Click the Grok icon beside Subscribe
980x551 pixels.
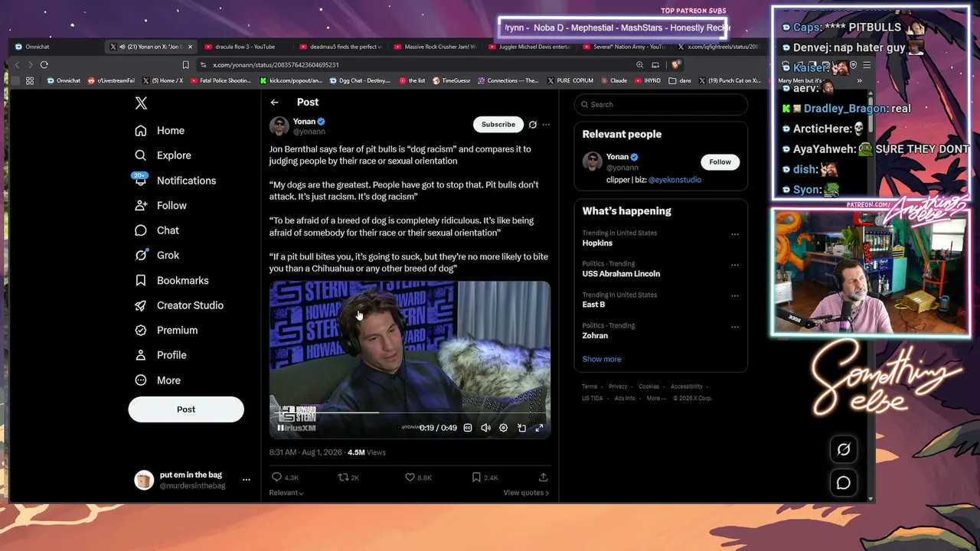pyautogui.click(x=533, y=125)
